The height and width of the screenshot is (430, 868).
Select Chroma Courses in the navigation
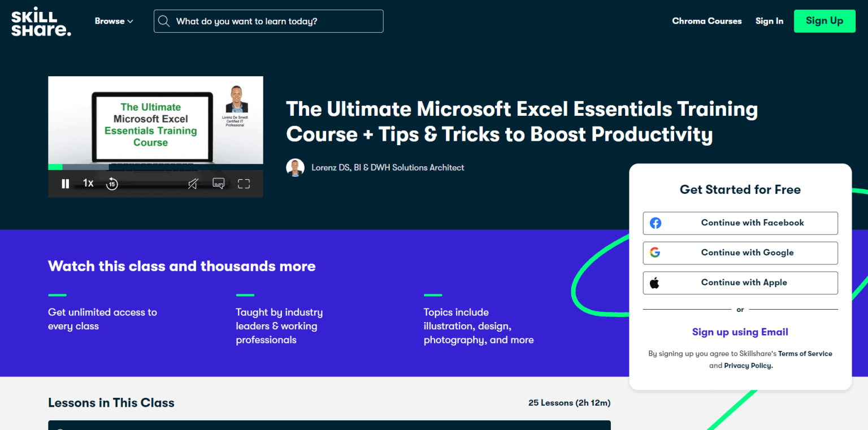click(x=706, y=21)
